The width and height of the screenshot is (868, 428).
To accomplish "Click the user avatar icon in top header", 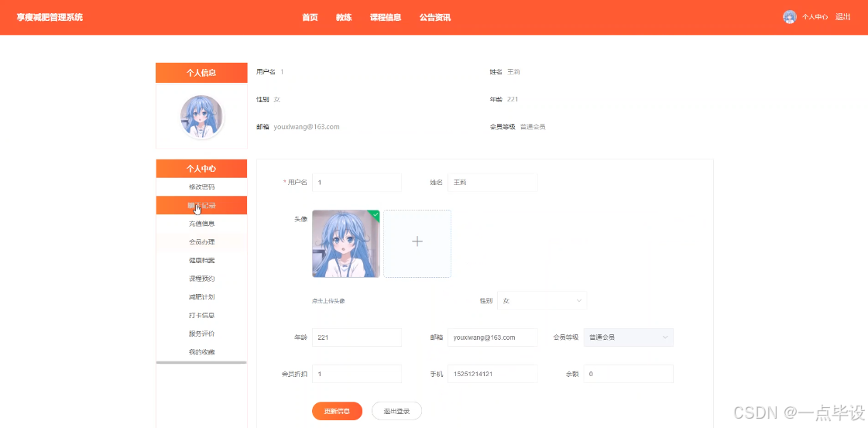I will pyautogui.click(x=789, y=17).
